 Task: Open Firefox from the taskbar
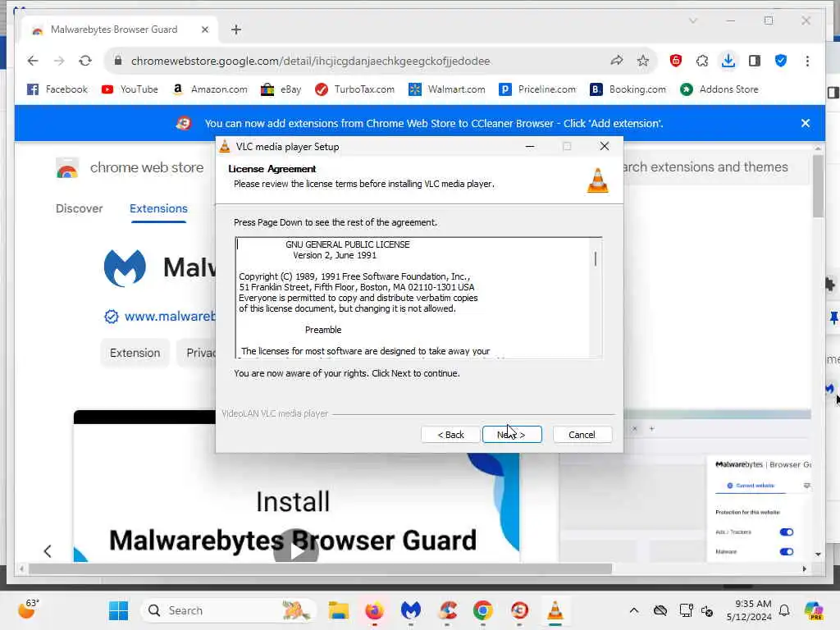374,610
